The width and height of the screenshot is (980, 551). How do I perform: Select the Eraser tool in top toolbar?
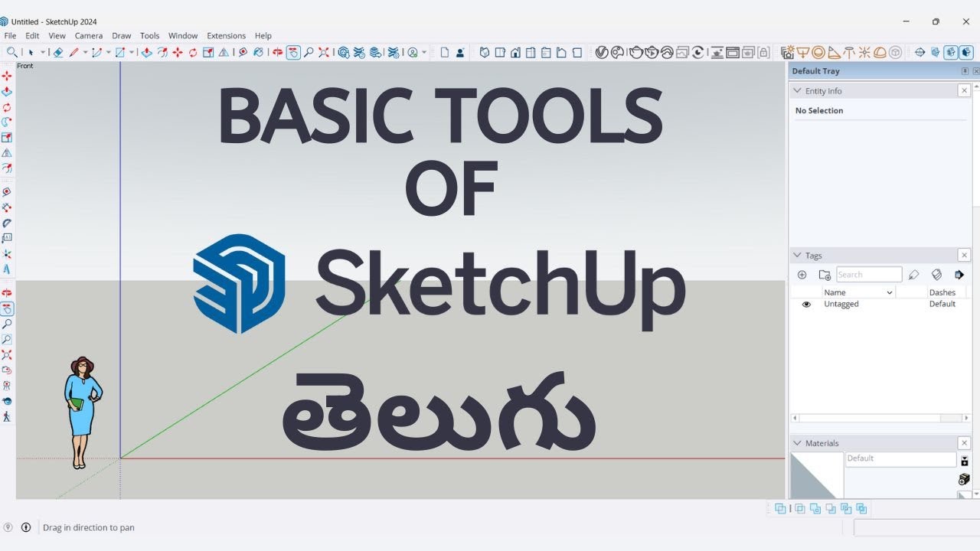point(58,53)
